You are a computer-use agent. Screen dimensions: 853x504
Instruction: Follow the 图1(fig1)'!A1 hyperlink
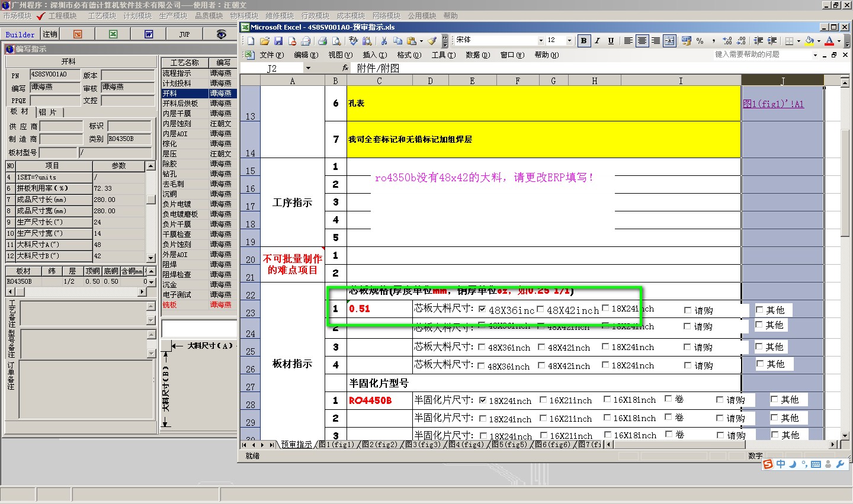[x=773, y=104]
